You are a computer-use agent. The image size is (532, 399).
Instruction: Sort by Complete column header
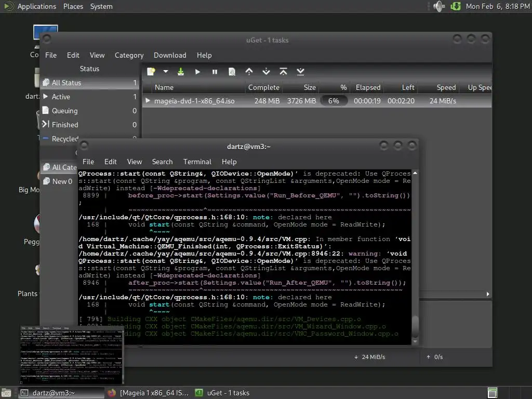tap(263, 87)
